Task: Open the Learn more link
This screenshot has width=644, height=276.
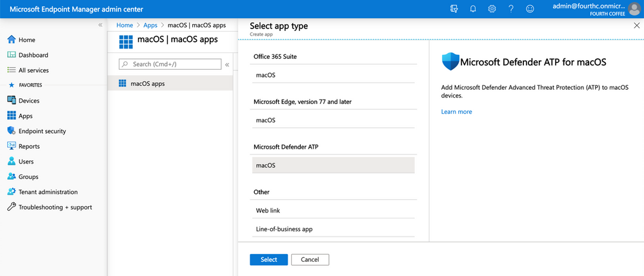Action: tap(456, 111)
